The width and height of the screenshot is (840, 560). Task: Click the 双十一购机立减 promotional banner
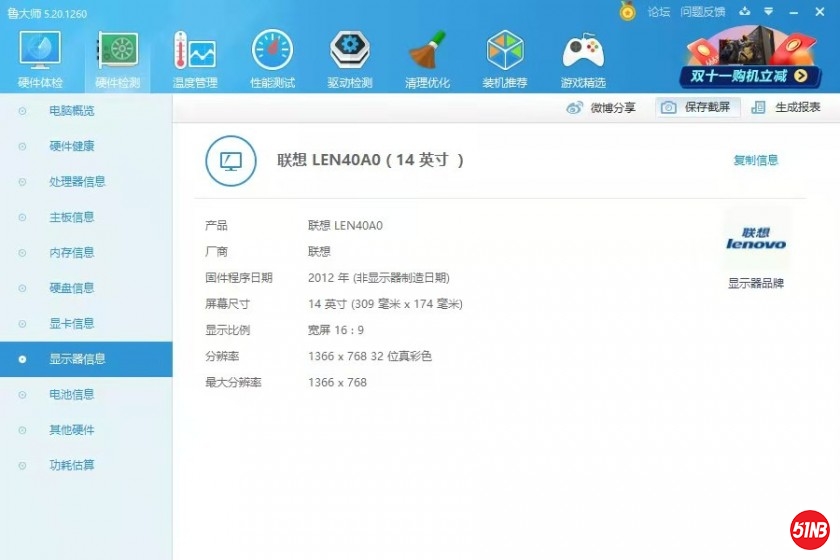(751, 58)
